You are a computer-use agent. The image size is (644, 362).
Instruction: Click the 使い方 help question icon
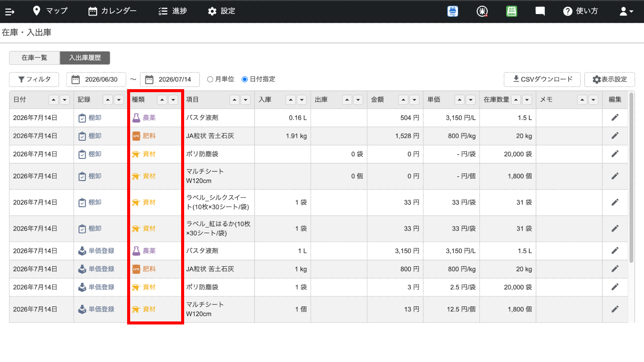[x=568, y=11]
